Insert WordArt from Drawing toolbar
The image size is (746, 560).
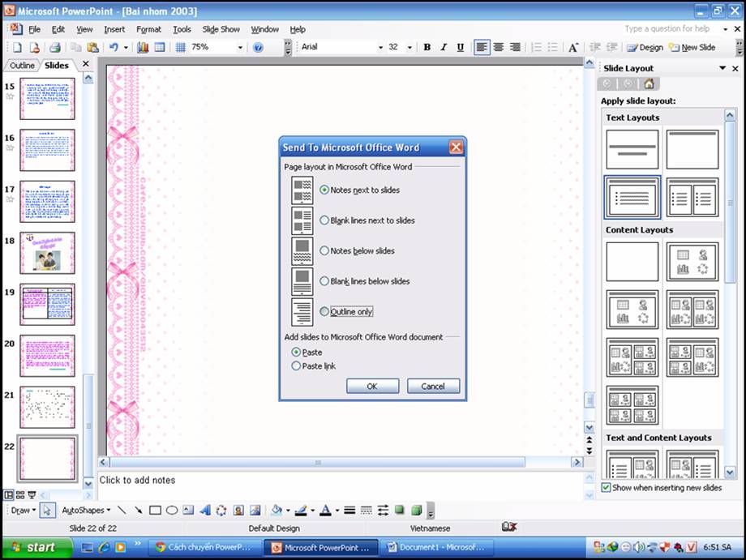[205, 510]
